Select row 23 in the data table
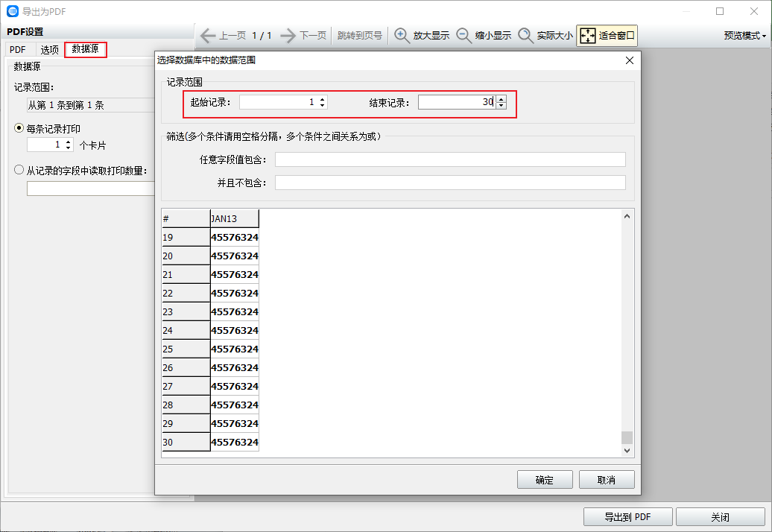The width and height of the screenshot is (772, 532). [210, 312]
